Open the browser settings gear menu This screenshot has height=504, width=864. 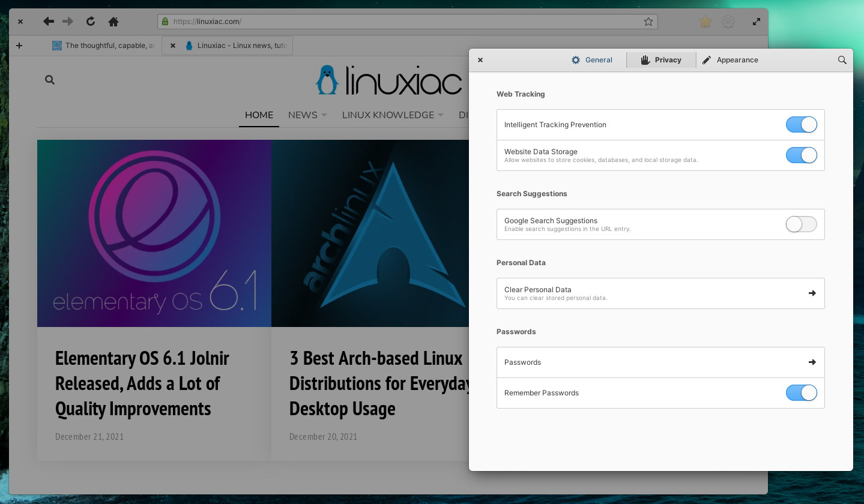coord(728,22)
